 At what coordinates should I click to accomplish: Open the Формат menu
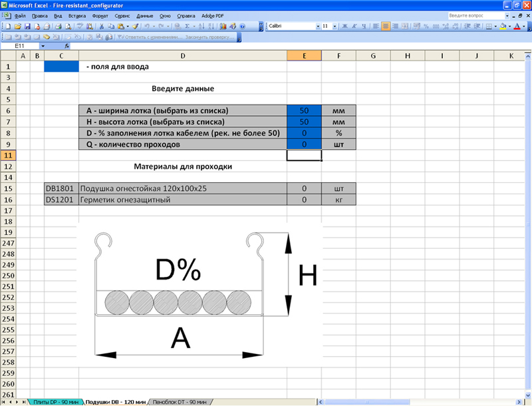[x=100, y=16]
